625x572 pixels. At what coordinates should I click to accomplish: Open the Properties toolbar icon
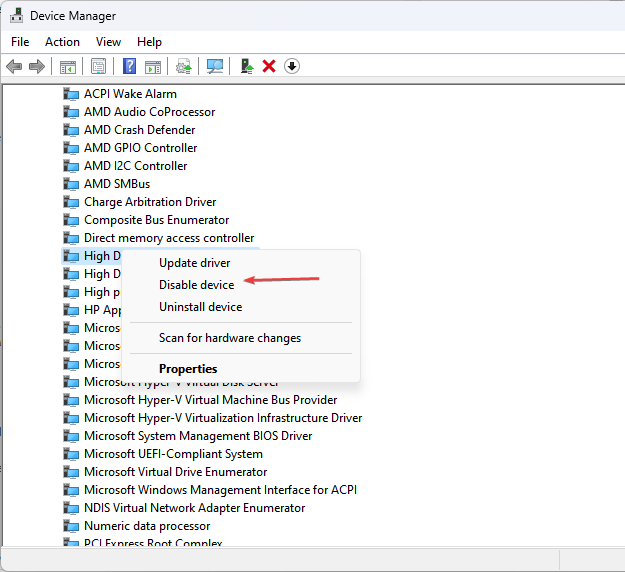pos(98,66)
